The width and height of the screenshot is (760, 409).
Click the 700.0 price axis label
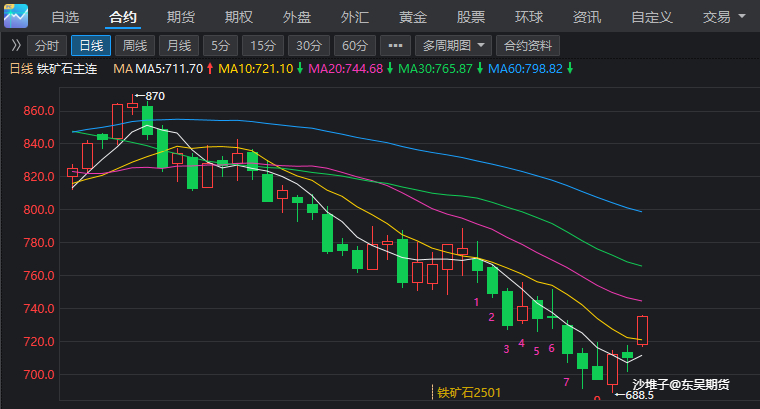[x=39, y=375]
